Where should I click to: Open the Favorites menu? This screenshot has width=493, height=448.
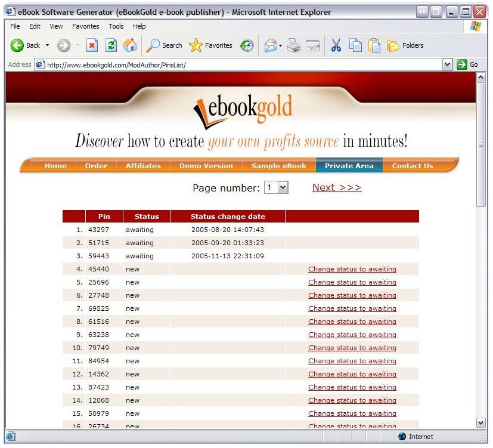85,26
